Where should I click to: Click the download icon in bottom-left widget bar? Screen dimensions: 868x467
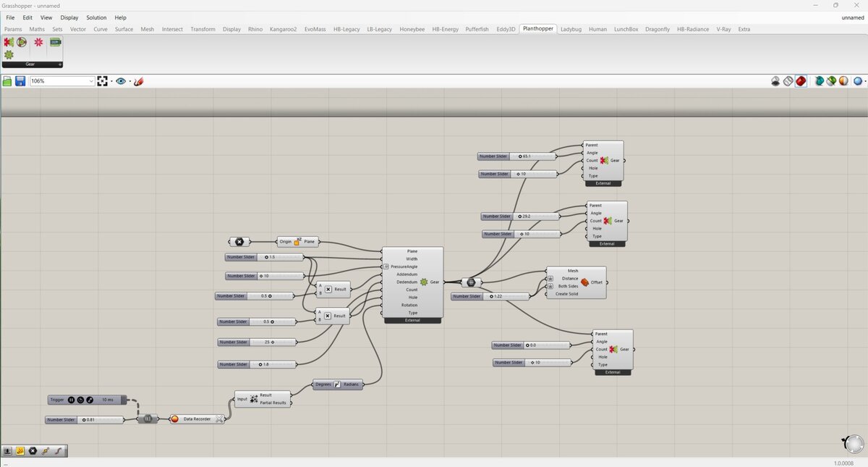(8, 450)
